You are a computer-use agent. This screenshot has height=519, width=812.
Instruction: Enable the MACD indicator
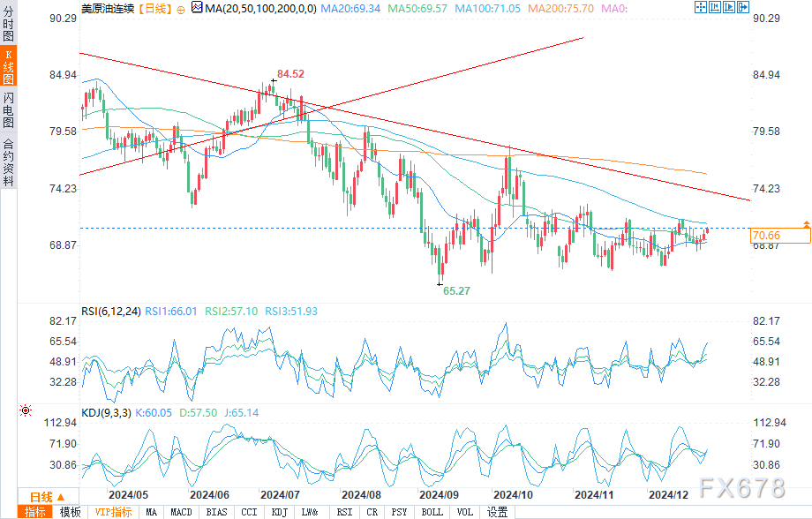(181, 512)
